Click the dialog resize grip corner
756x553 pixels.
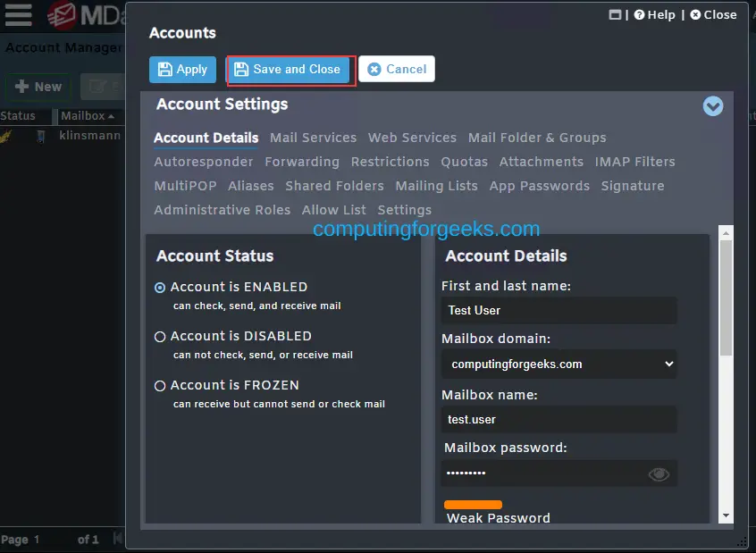(743, 542)
